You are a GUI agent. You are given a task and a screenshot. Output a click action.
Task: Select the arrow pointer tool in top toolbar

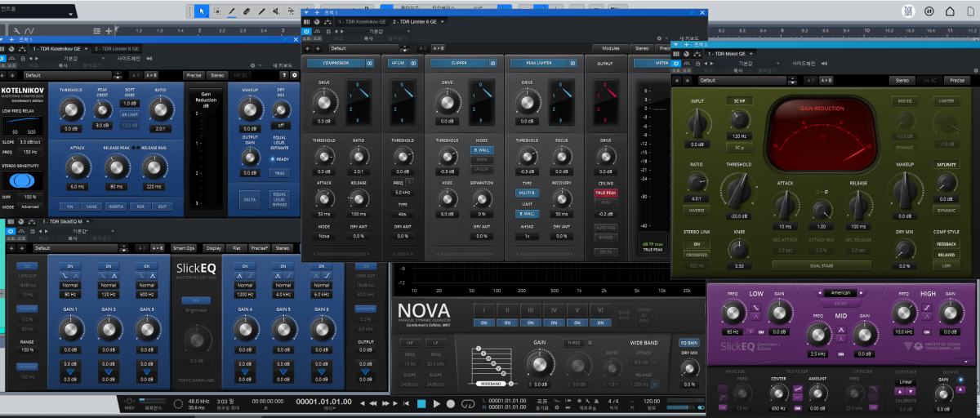click(202, 11)
